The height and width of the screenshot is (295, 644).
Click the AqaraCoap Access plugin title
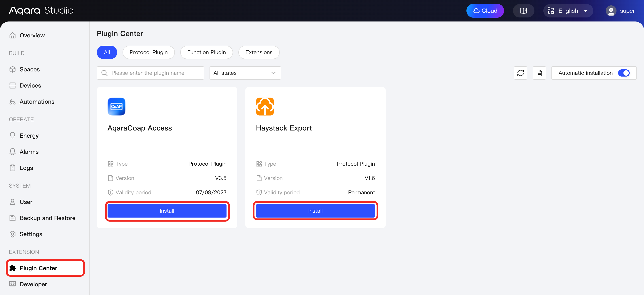[140, 128]
